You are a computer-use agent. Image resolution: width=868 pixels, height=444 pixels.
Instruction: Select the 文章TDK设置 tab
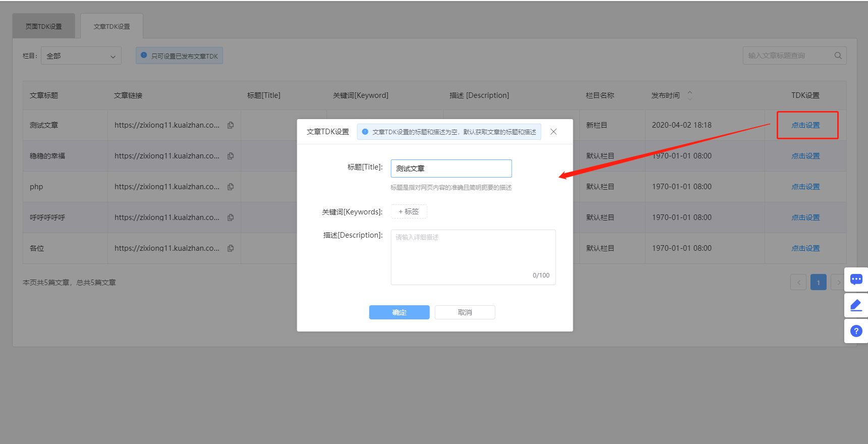click(x=112, y=26)
